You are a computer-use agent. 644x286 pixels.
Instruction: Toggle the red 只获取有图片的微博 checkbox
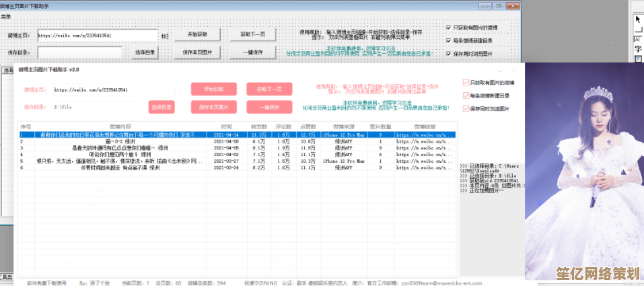pyautogui.click(x=466, y=83)
